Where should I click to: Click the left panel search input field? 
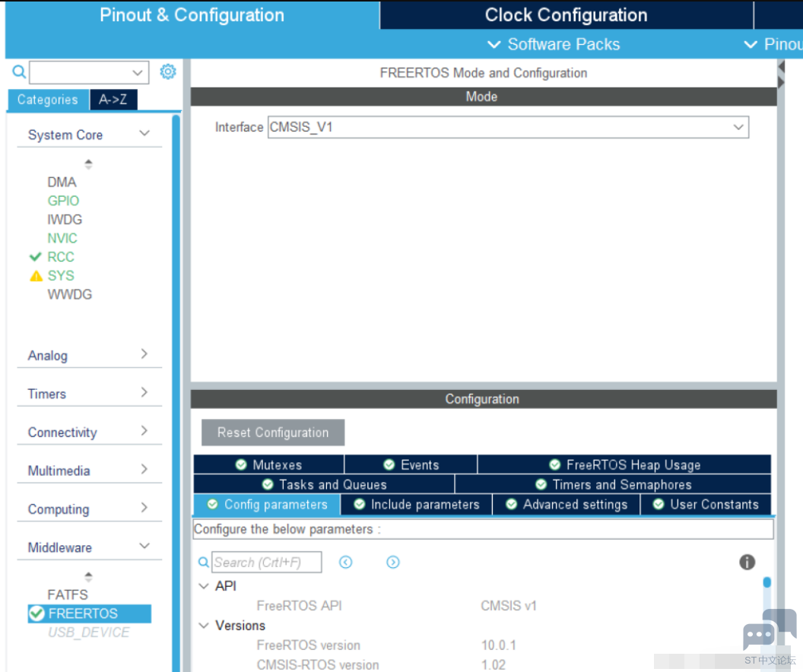(89, 73)
